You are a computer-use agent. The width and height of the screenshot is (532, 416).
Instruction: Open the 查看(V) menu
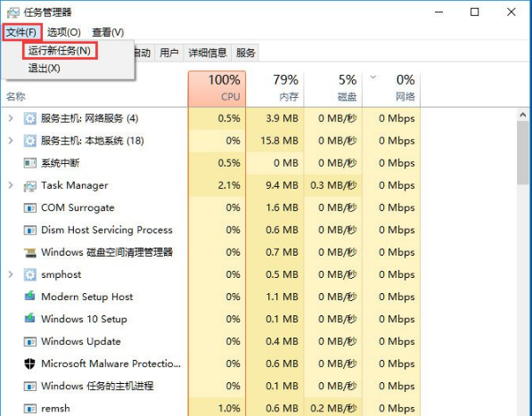click(x=108, y=32)
